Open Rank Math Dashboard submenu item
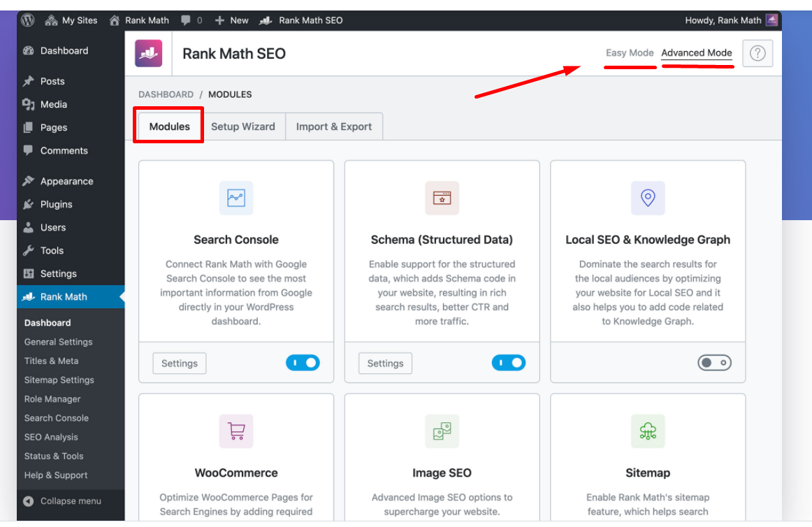 [48, 323]
